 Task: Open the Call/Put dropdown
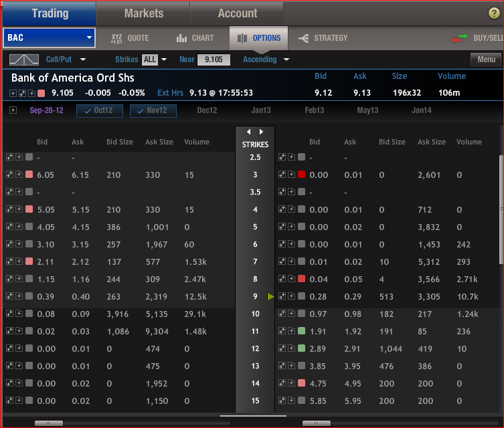83,60
